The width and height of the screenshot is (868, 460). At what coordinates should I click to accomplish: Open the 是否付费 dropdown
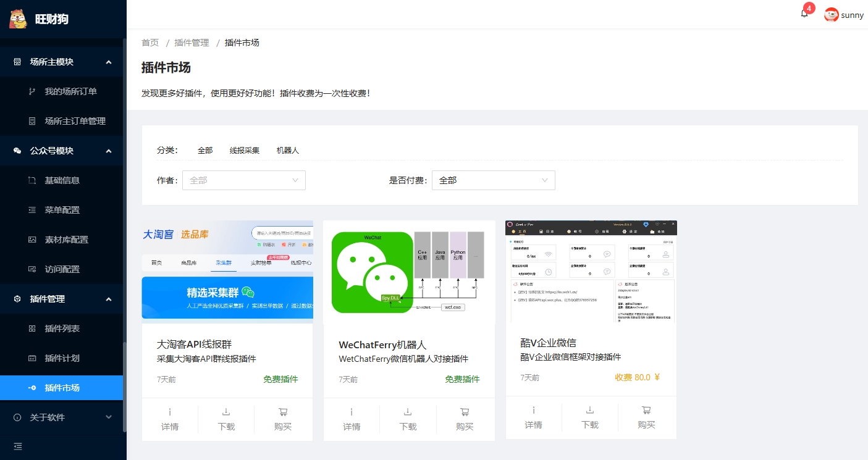tap(493, 180)
